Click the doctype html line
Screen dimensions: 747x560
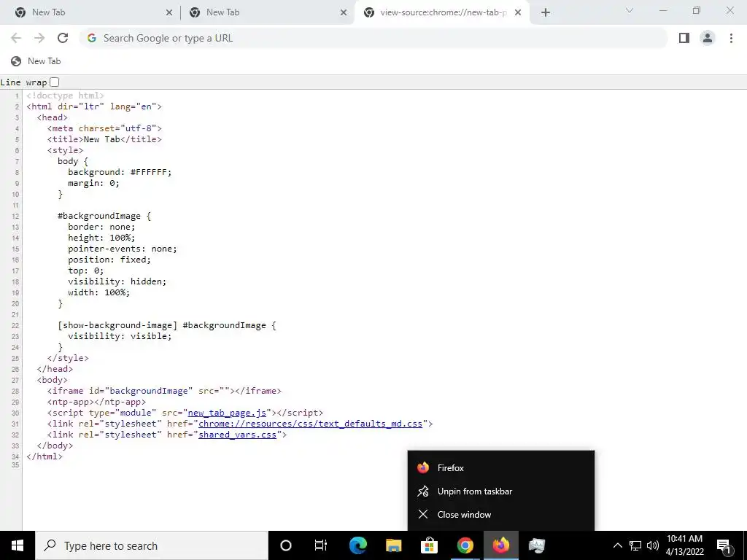pos(65,96)
